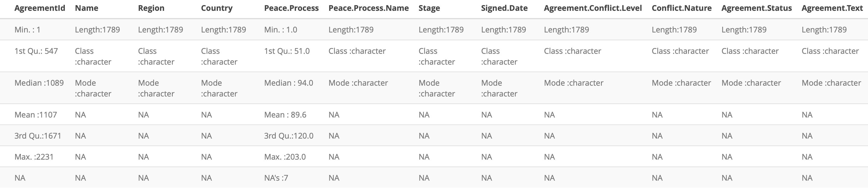Select the "3rd Qu.:120.0" cell
This screenshot has height=196, width=868.
[x=288, y=136]
